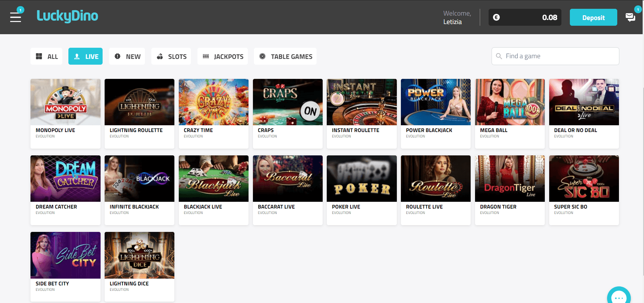The image size is (644, 303).
Task: Click the MEGA BALL title text
Action: pyautogui.click(x=494, y=130)
